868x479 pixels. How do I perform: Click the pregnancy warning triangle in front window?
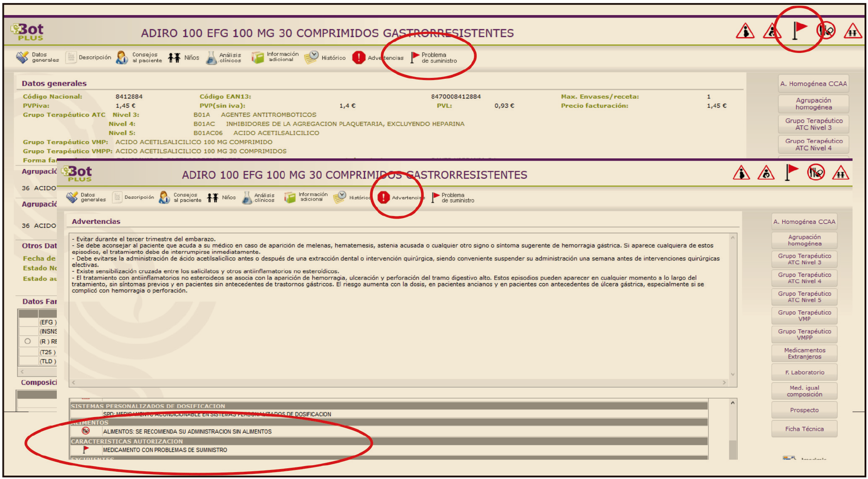[741, 173]
